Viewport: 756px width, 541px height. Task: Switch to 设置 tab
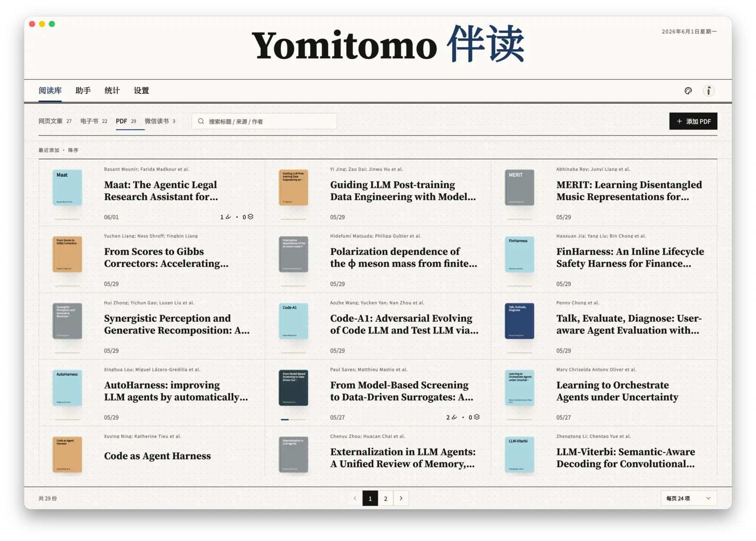(x=141, y=91)
